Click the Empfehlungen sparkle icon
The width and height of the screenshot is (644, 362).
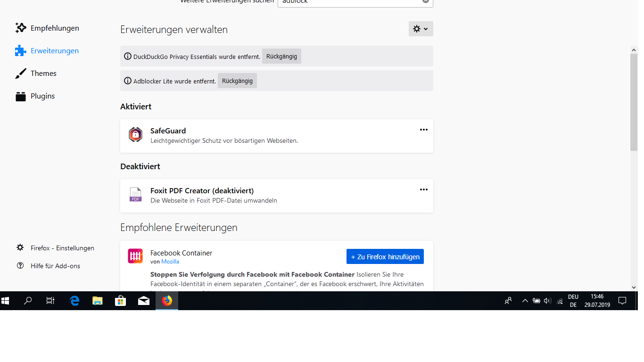(20, 28)
